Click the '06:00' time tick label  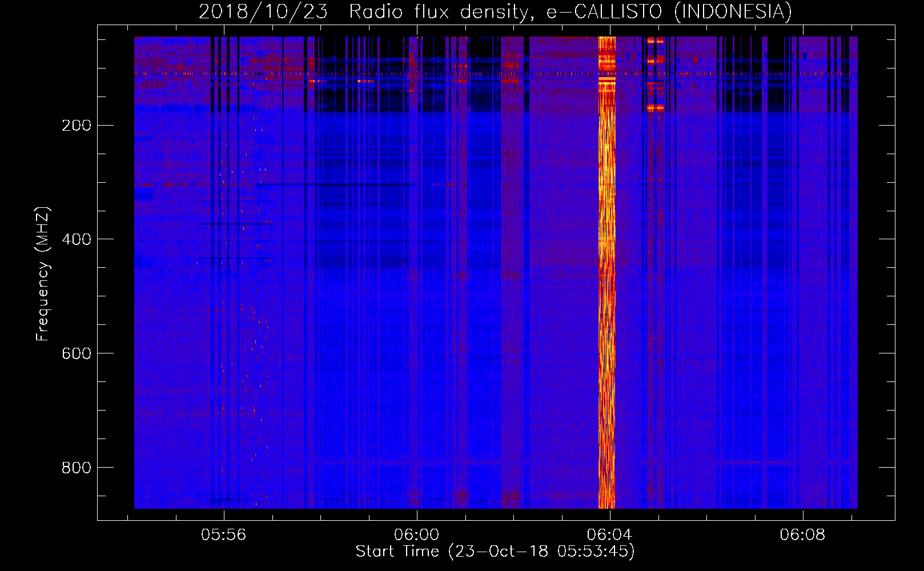pyautogui.click(x=417, y=534)
